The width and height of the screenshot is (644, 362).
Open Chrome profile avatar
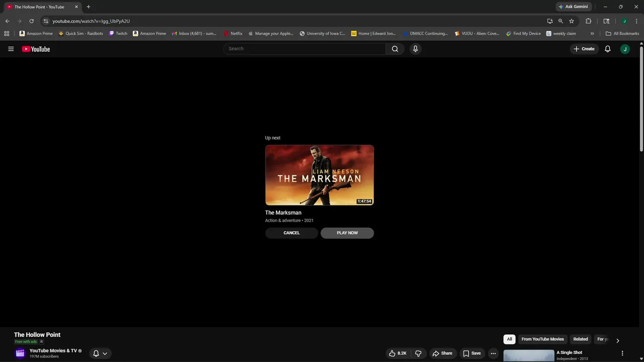click(624, 21)
